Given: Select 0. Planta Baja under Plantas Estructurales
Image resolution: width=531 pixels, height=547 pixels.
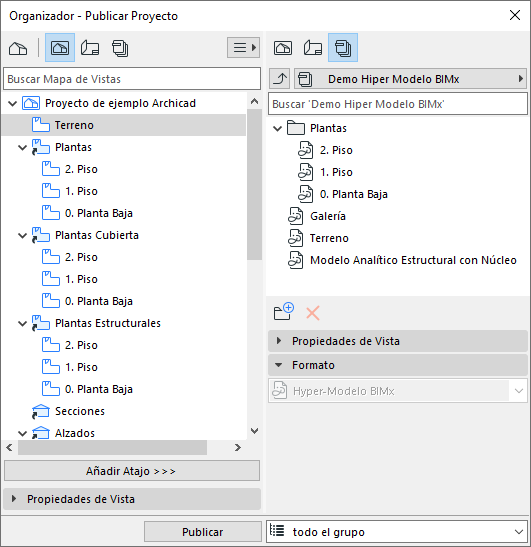Looking at the screenshot, I should click(x=99, y=389).
